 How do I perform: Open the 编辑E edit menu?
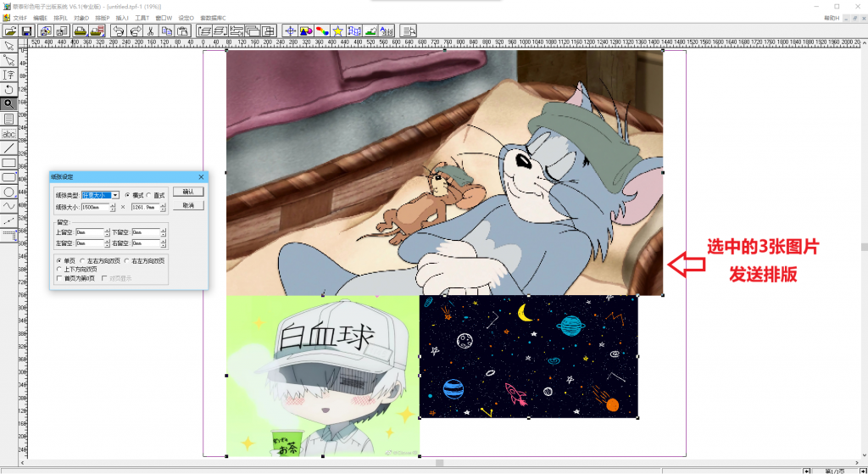tap(41, 18)
